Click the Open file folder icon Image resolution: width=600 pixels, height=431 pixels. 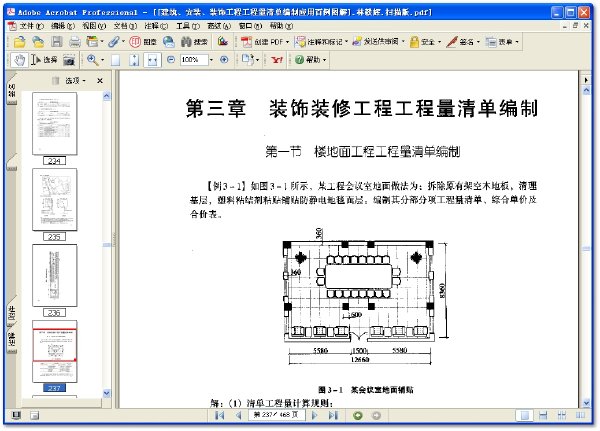click(x=19, y=42)
